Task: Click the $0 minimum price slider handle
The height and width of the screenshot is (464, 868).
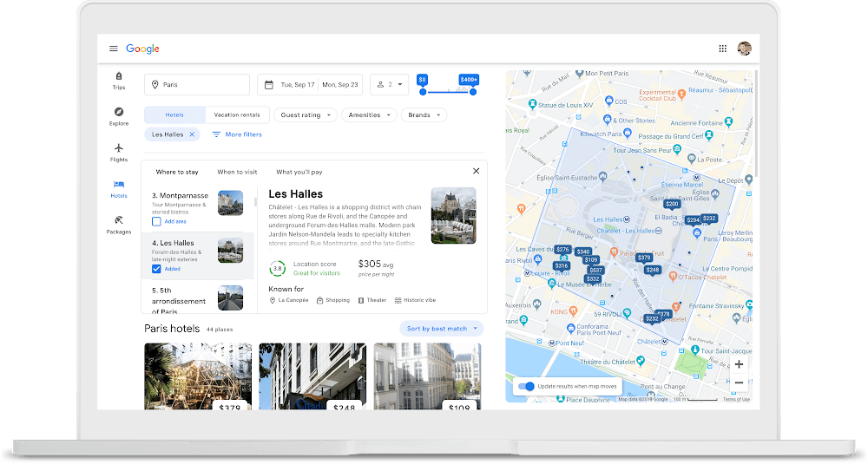Action: 423,92
